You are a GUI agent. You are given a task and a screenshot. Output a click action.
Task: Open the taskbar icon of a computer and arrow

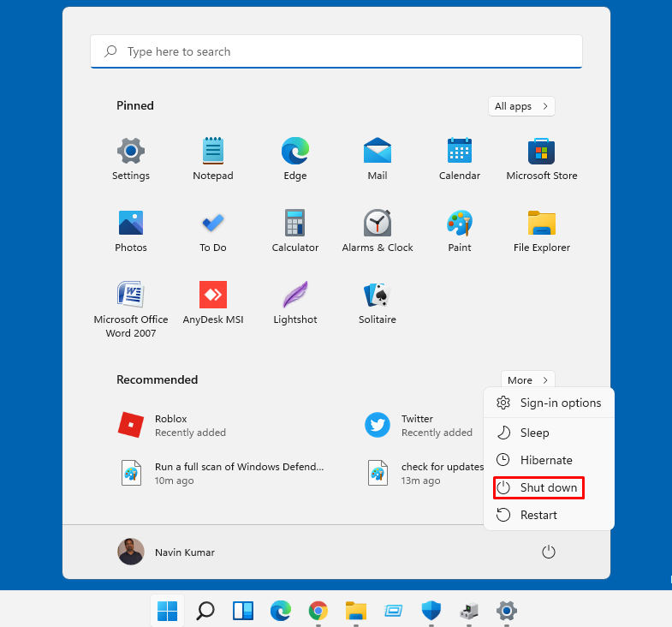pos(469,611)
